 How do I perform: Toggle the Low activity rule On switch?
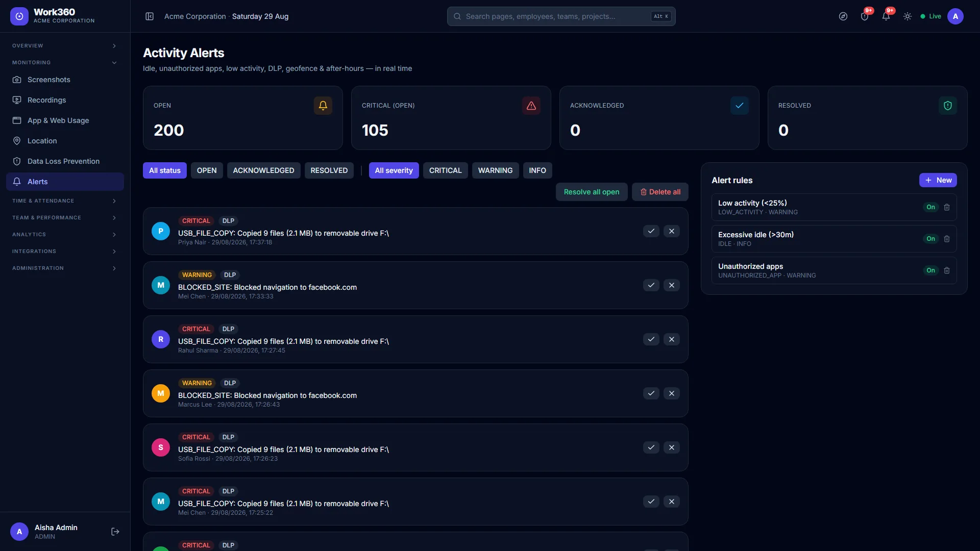[x=930, y=207]
